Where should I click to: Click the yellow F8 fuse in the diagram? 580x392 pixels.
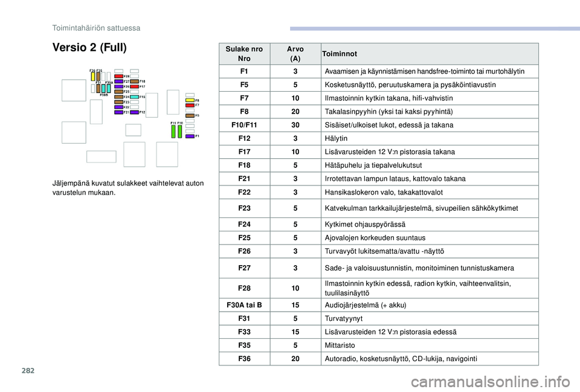click(190, 100)
